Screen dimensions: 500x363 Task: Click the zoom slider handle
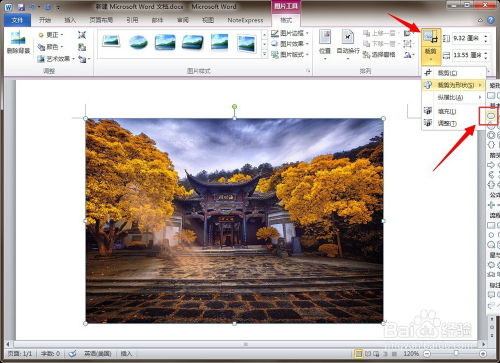(456, 353)
